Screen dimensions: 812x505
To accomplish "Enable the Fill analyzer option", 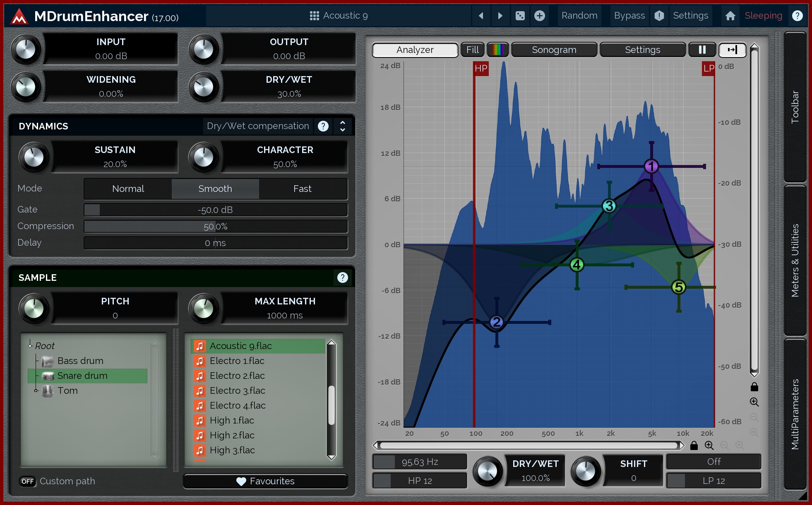I will click(472, 50).
